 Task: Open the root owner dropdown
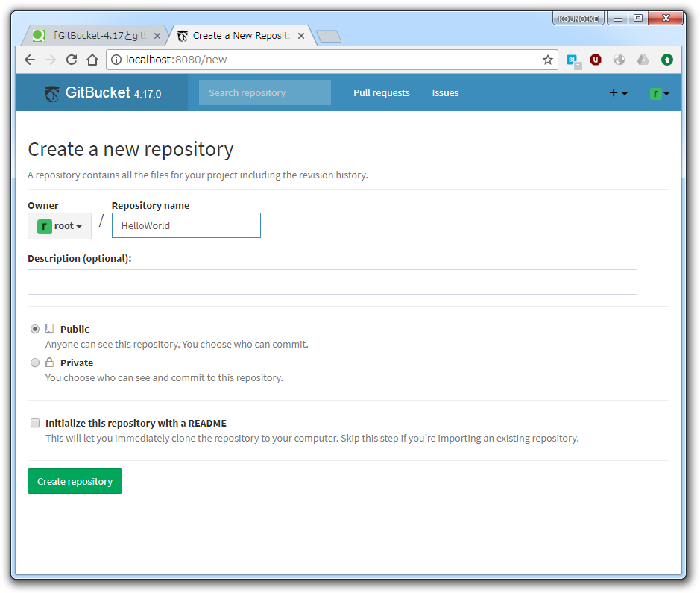(60, 225)
